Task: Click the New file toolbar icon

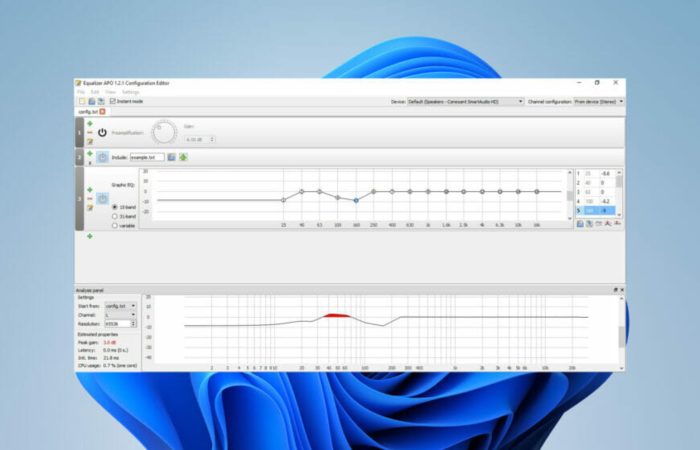Action: pyautogui.click(x=82, y=102)
